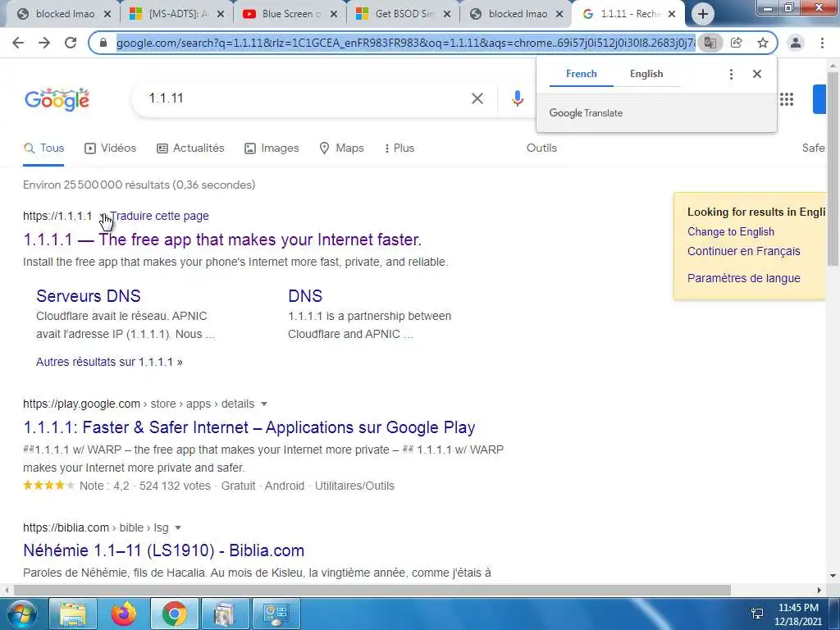This screenshot has height=630, width=840.
Task: Click the 'Environ 25 500 000 résultats' text
Action: click(139, 185)
